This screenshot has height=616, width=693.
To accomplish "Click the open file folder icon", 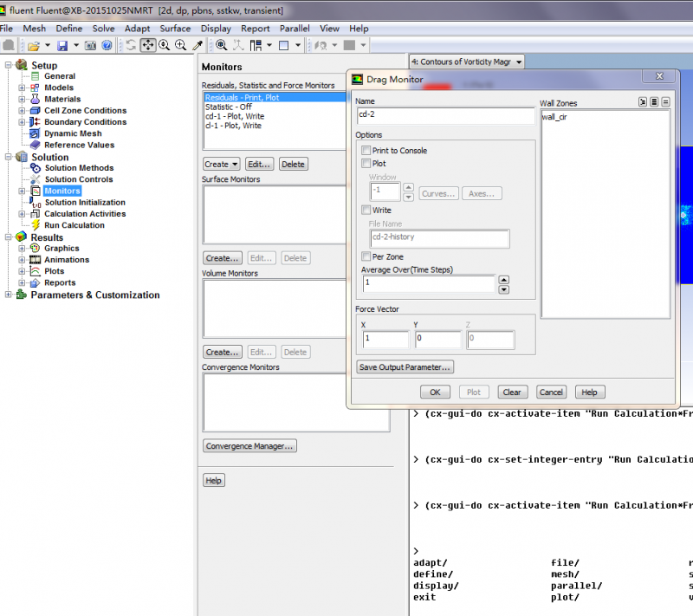I will (33, 45).
